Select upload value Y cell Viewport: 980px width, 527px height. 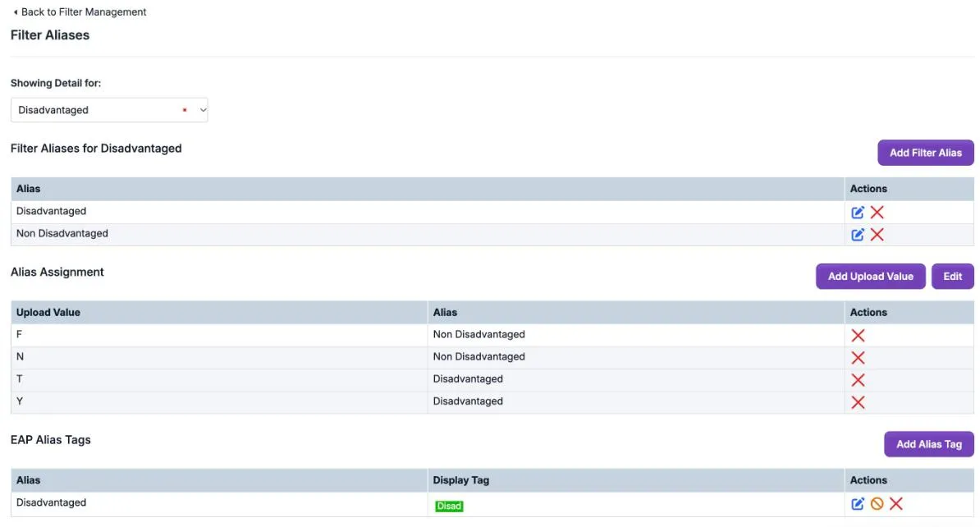coord(219,402)
